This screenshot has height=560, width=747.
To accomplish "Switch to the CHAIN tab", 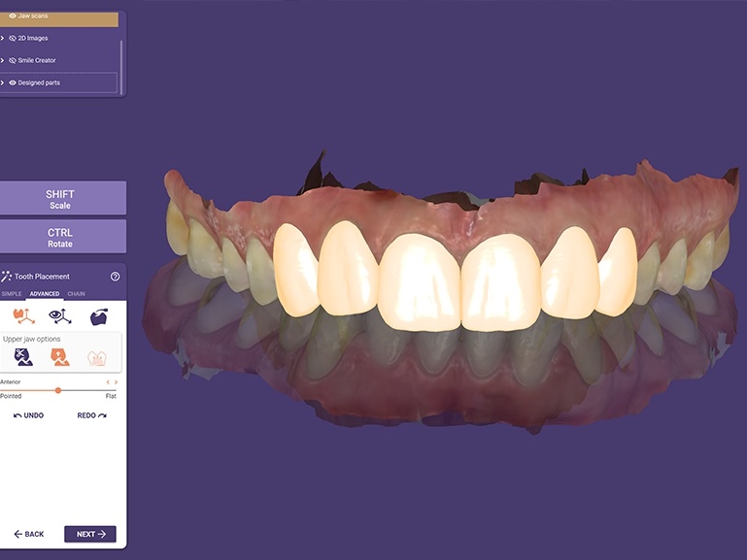I will click(x=76, y=294).
